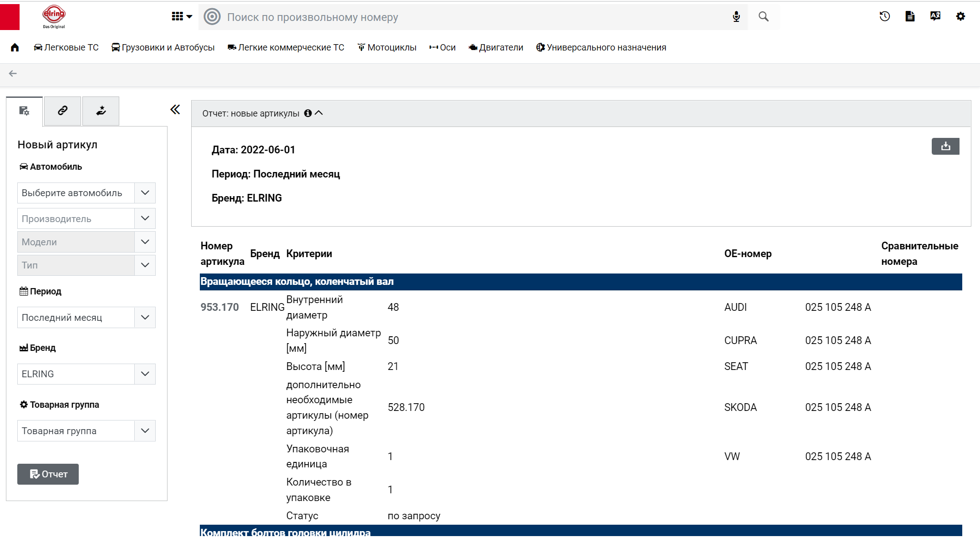Click the magnifier search button

tap(764, 17)
